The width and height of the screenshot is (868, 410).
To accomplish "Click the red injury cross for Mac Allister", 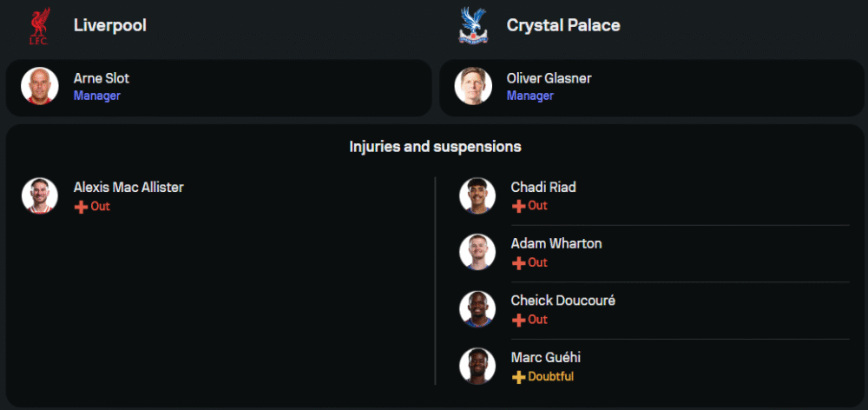I will pos(81,207).
